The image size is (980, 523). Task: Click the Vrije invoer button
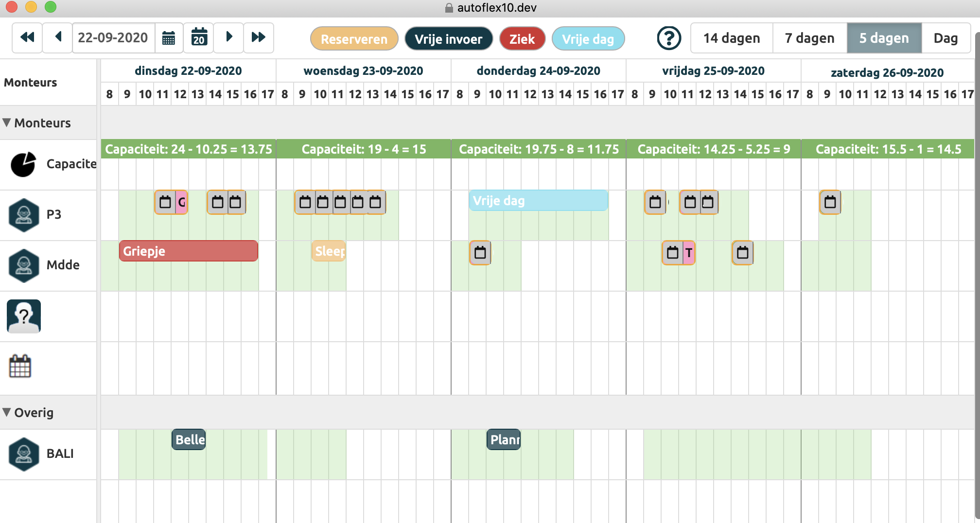point(448,39)
